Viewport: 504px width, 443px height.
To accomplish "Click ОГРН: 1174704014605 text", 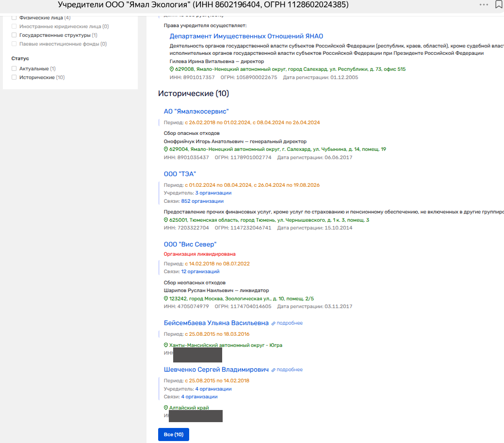I will (x=243, y=307).
